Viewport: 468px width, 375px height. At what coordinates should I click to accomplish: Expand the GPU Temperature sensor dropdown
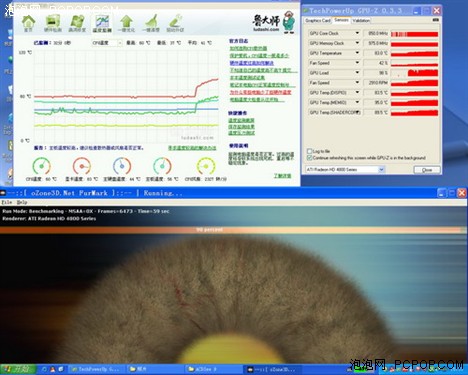(357, 53)
